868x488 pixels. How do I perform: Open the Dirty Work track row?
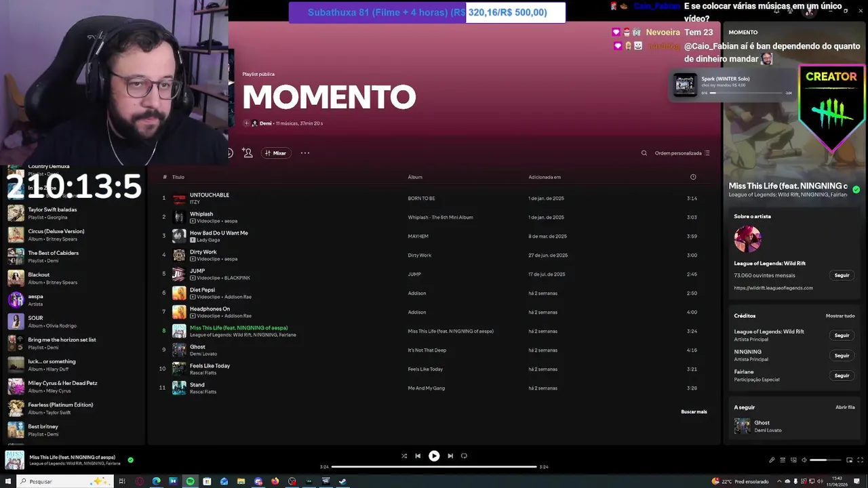tap(434, 256)
